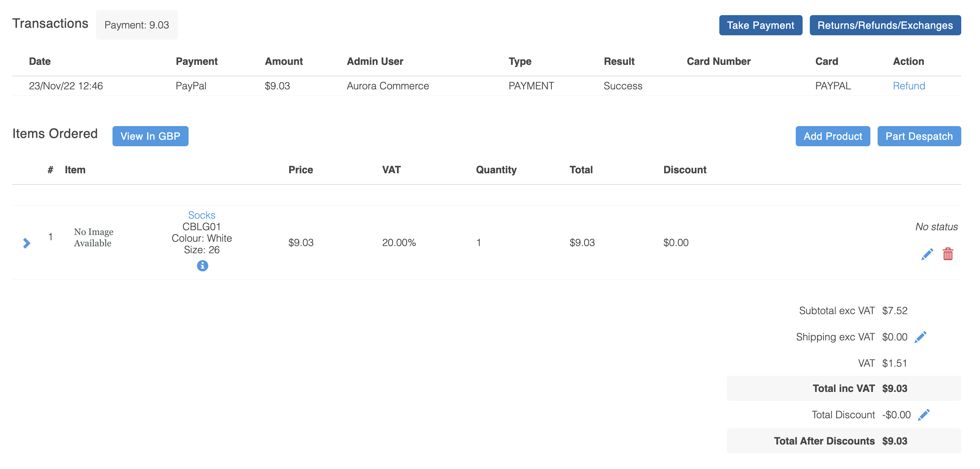Click the Take Payment button
980x469 pixels.
point(760,26)
